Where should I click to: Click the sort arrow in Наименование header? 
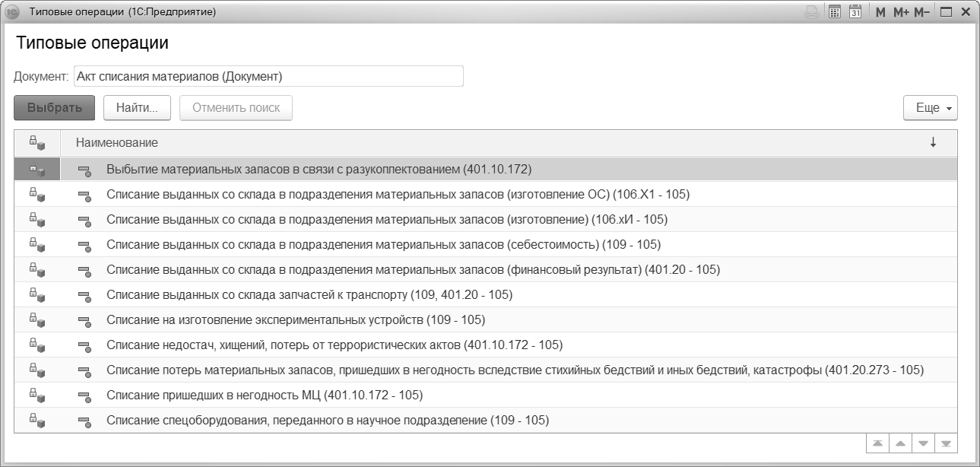point(933,142)
